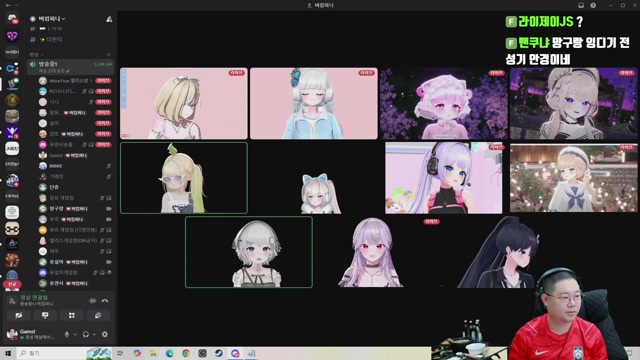640x360 pixels.
Task: Mute the microphone in user panel
Action: click(x=67, y=334)
